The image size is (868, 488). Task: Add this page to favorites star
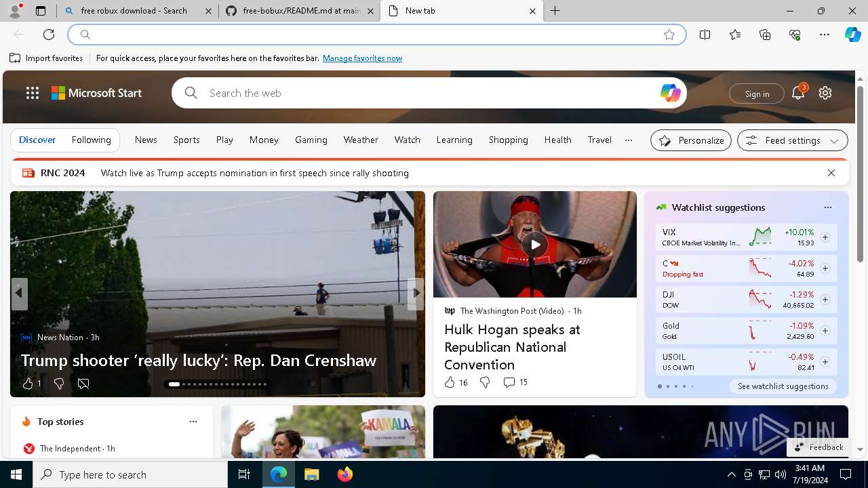tap(669, 35)
